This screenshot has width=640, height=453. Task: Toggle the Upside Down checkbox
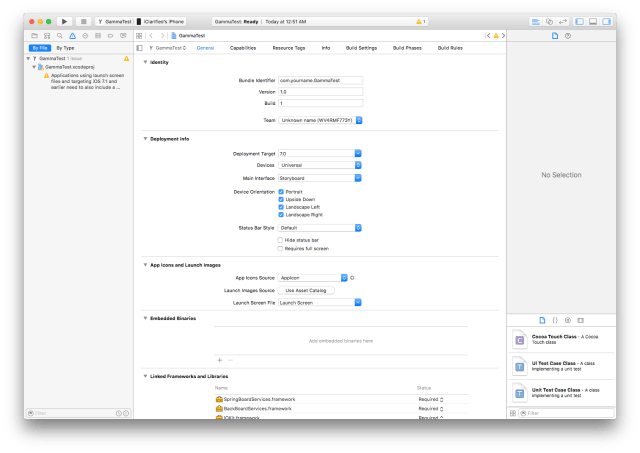(281, 199)
